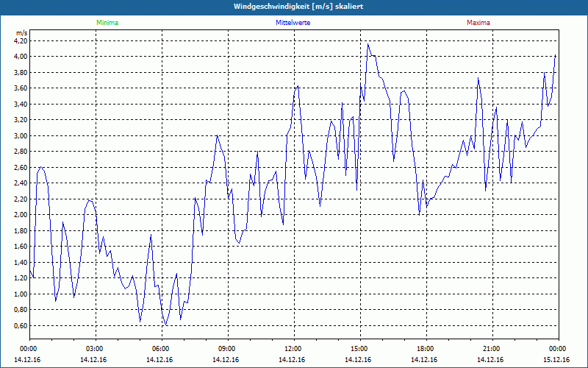The image size is (588, 368).
Task: Click the 2,20 y-axis value
Action: (x=22, y=199)
